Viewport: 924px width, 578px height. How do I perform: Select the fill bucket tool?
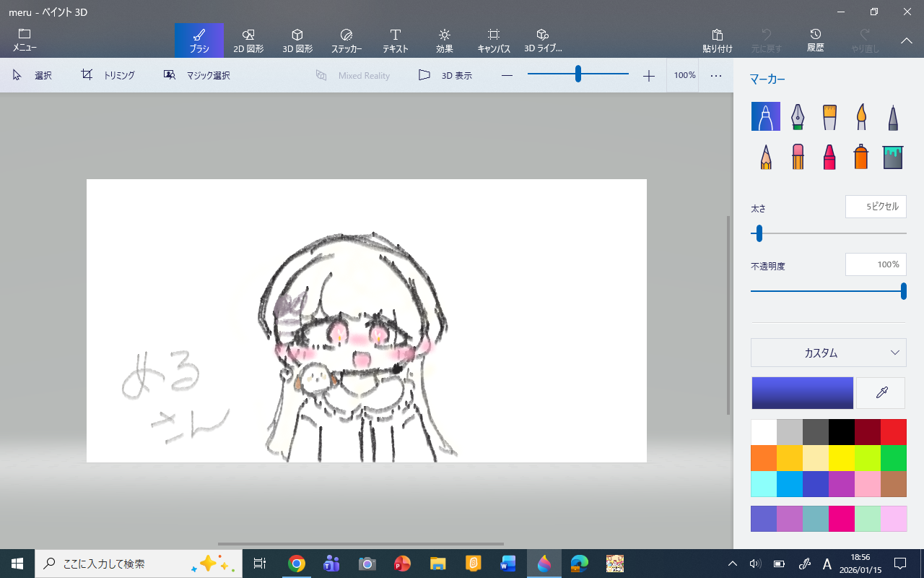click(893, 156)
